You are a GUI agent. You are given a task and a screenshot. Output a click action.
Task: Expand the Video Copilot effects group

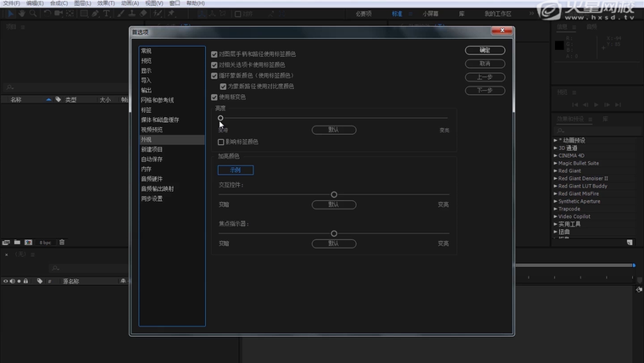pos(556,216)
